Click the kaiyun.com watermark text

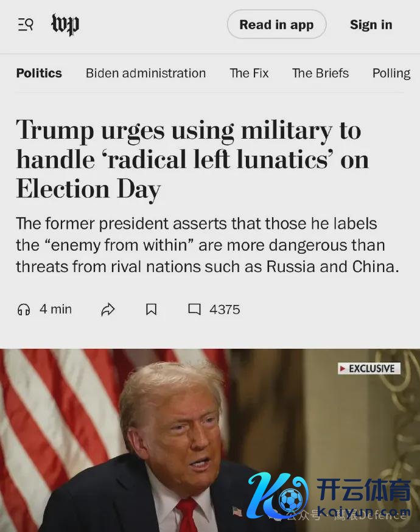[365, 511]
